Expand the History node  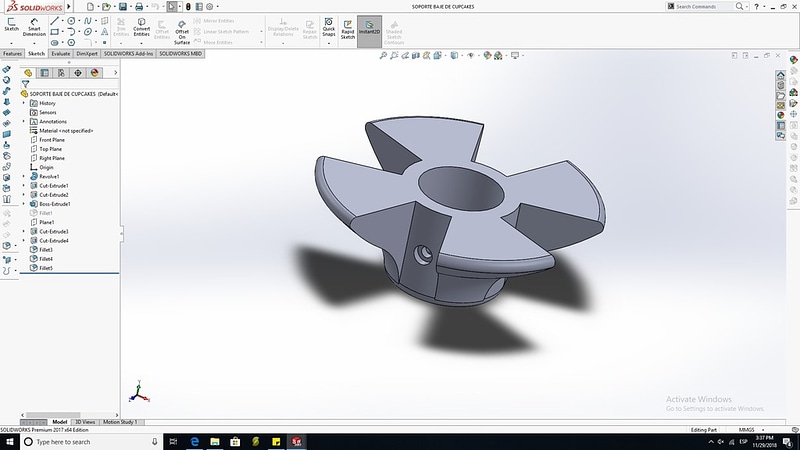(x=23, y=103)
